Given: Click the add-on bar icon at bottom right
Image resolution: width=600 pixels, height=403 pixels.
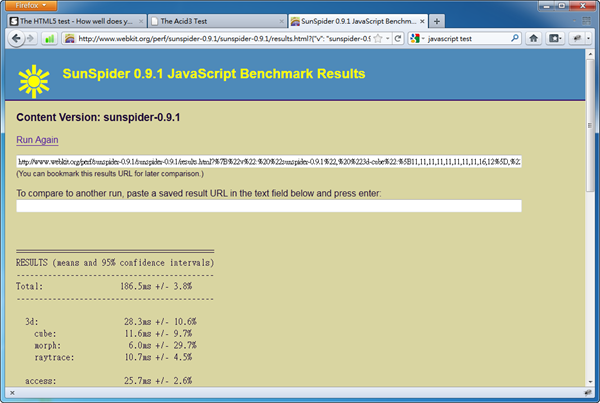Looking at the screenshot, I should 588,392.
